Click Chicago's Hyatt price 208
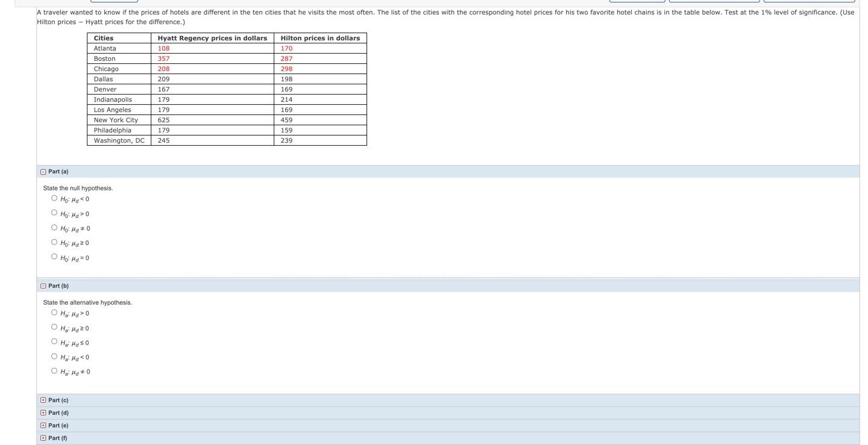This screenshot has width=868, height=445. [213, 69]
